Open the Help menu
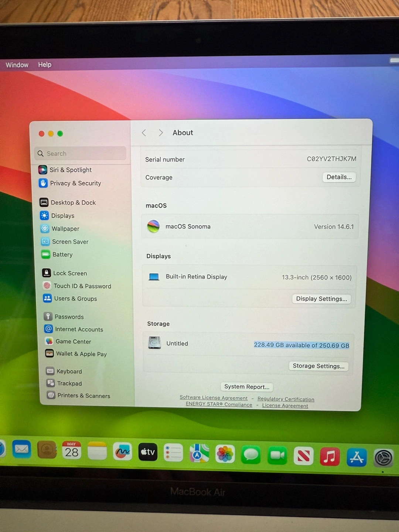 pyautogui.click(x=45, y=65)
